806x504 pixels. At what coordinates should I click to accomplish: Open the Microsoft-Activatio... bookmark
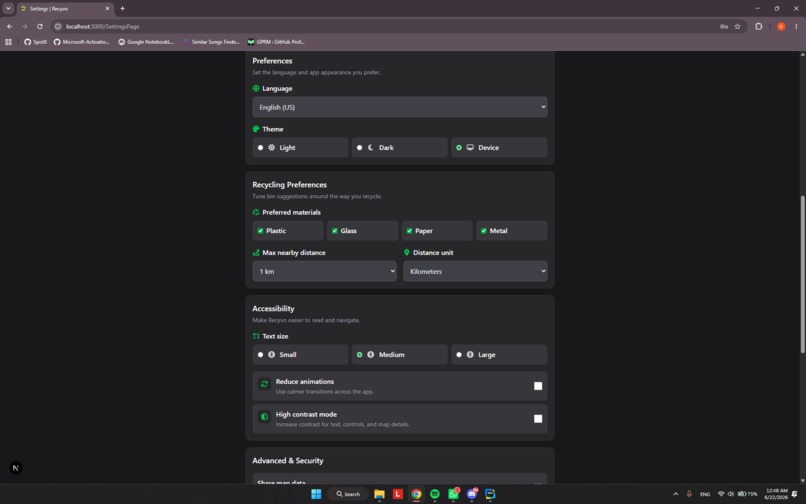(x=82, y=42)
